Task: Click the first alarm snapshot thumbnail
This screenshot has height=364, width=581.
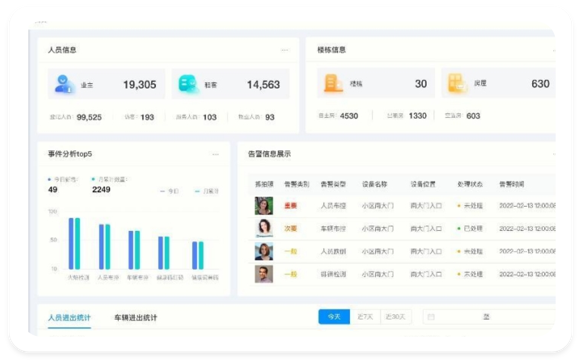Action: (264, 206)
